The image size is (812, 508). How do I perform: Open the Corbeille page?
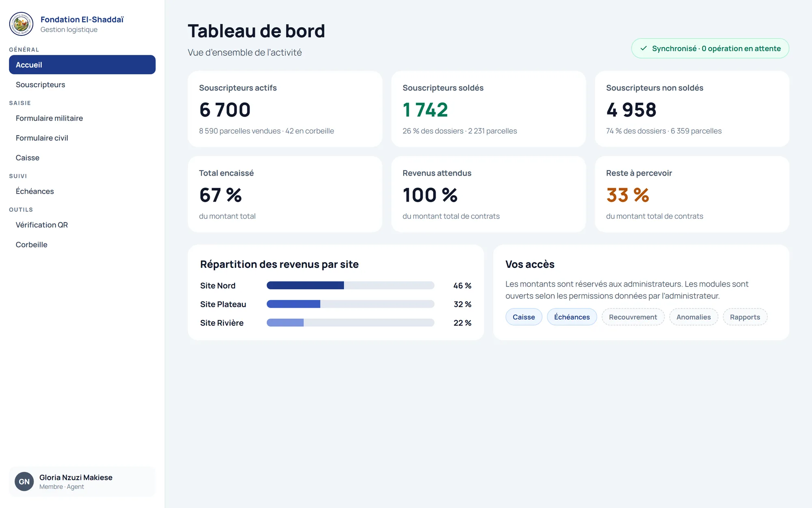82,245
